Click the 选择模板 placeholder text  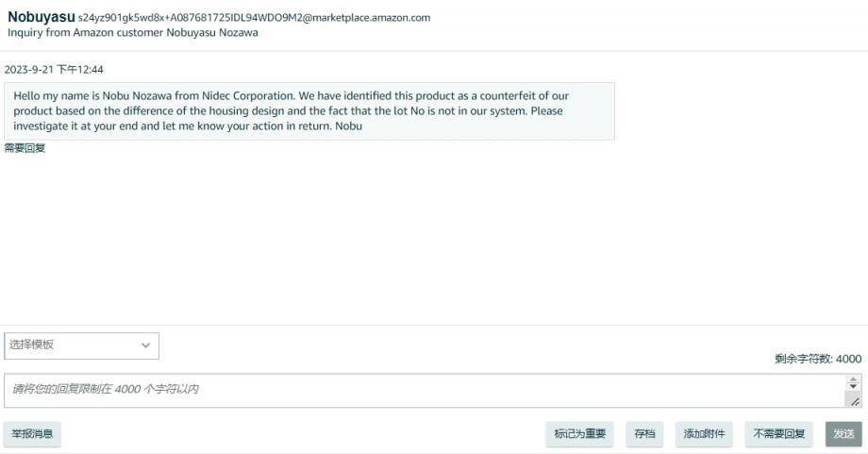[x=31, y=345]
